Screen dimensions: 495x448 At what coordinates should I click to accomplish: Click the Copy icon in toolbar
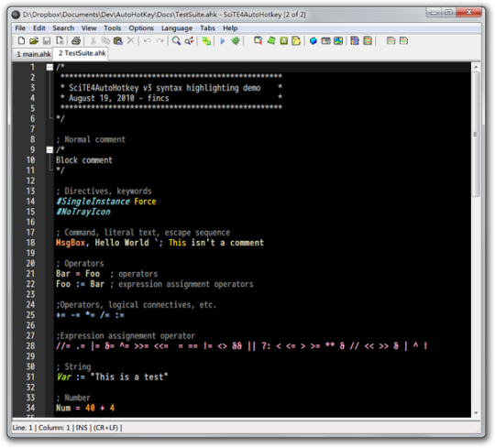click(x=105, y=40)
